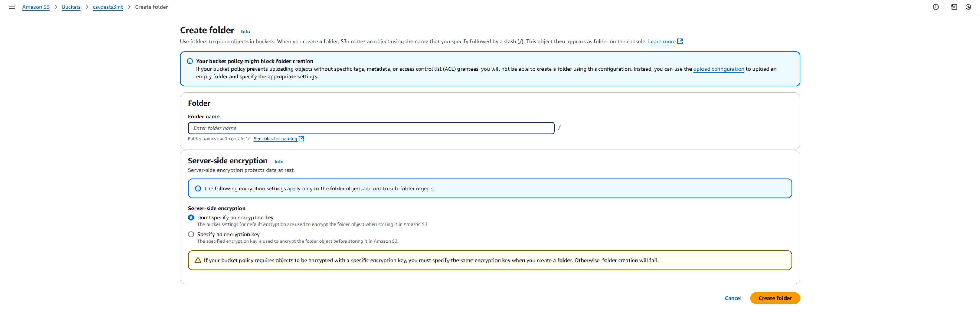
Task: Open the upload configuration link
Action: pos(718,69)
